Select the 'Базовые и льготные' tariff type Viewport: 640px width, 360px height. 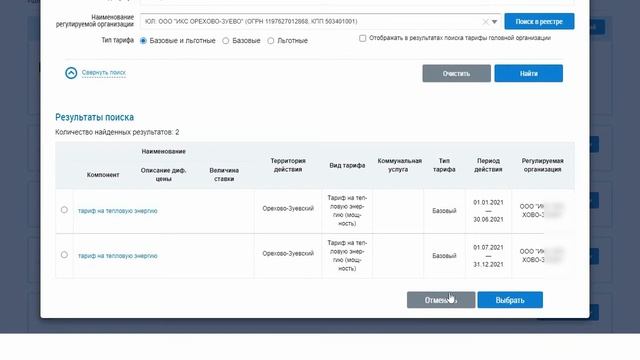pyautogui.click(x=143, y=41)
